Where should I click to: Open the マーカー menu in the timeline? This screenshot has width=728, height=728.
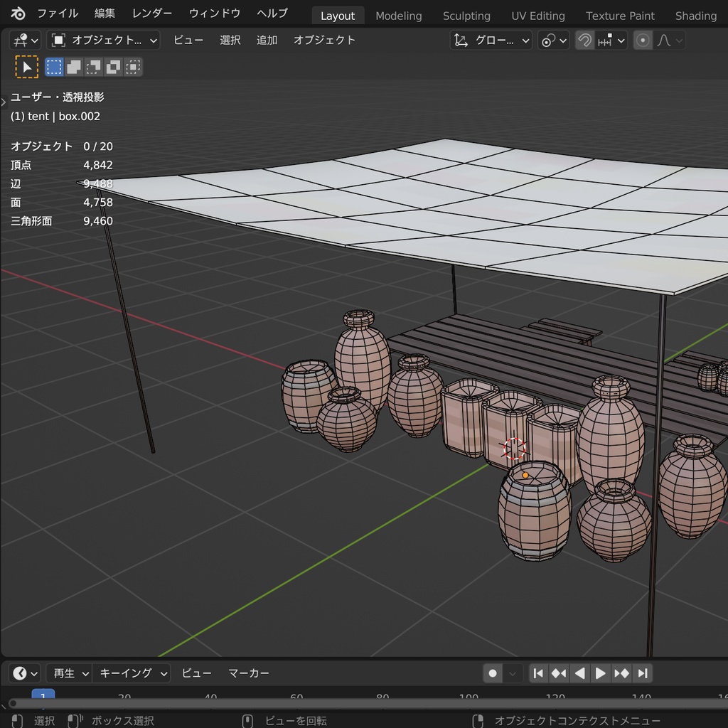(x=248, y=673)
